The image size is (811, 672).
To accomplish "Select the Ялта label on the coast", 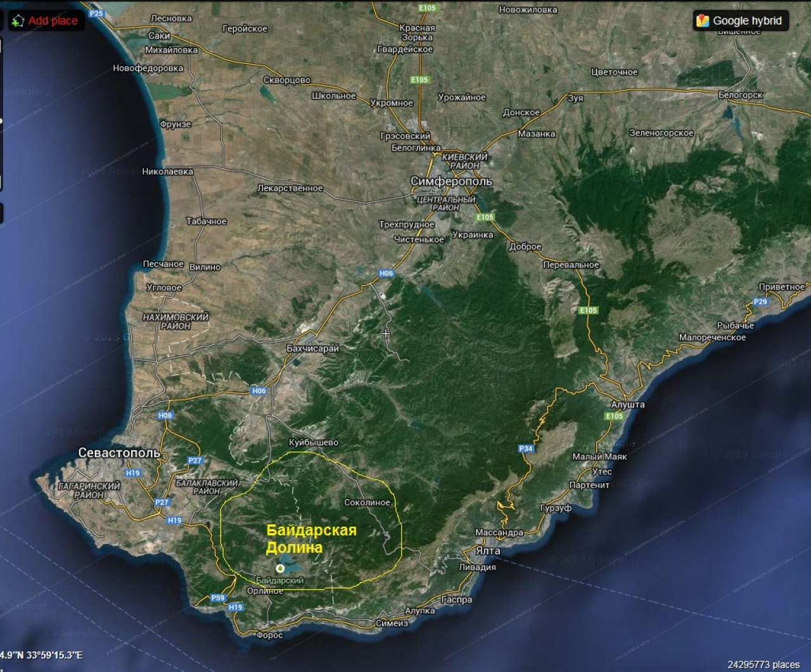I will [487, 550].
